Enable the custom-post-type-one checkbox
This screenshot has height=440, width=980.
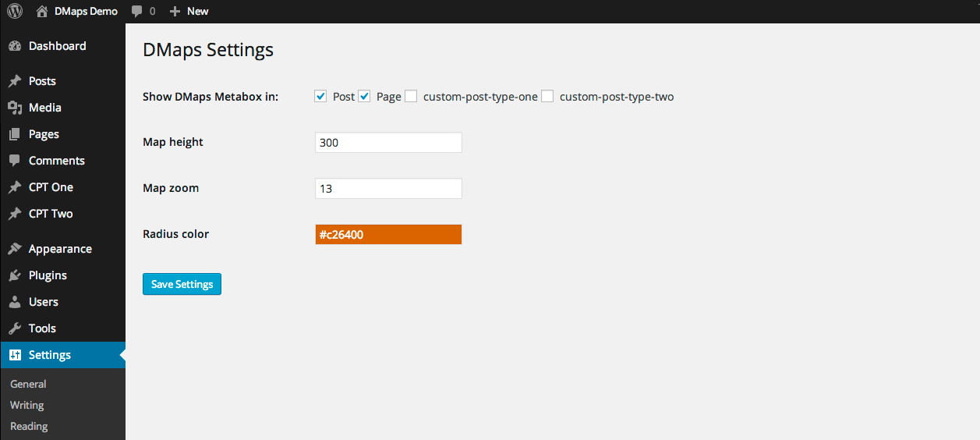(x=411, y=96)
